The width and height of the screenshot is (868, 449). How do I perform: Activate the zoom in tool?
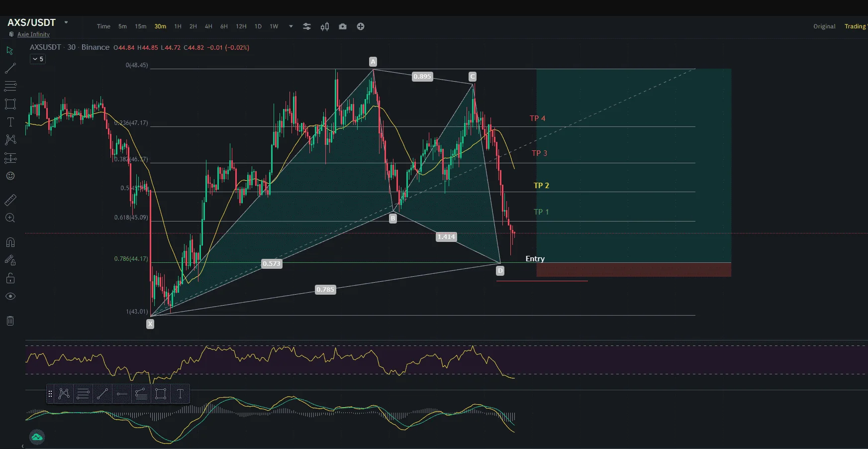click(10, 218)
